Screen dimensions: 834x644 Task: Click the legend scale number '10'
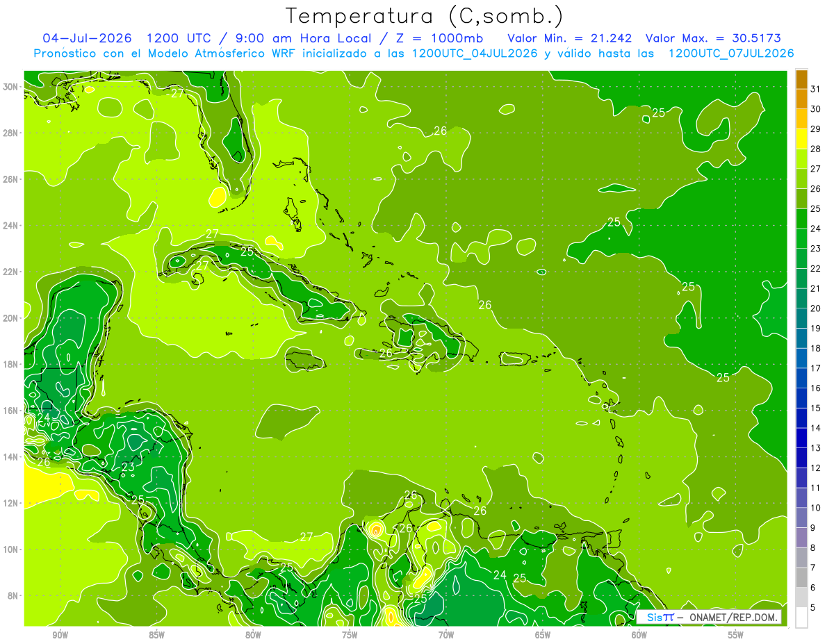[816, 508]
